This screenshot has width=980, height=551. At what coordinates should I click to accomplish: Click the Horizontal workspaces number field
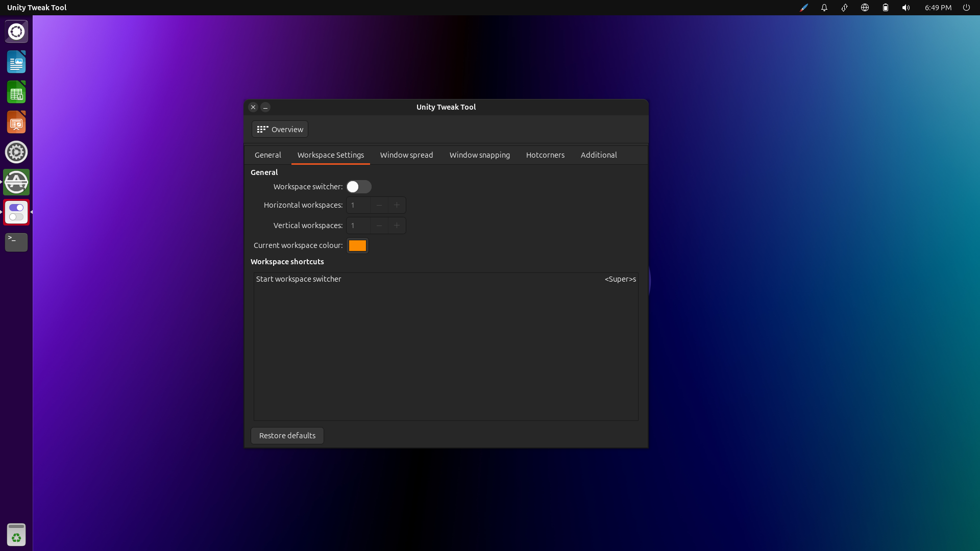click(358, 205)
